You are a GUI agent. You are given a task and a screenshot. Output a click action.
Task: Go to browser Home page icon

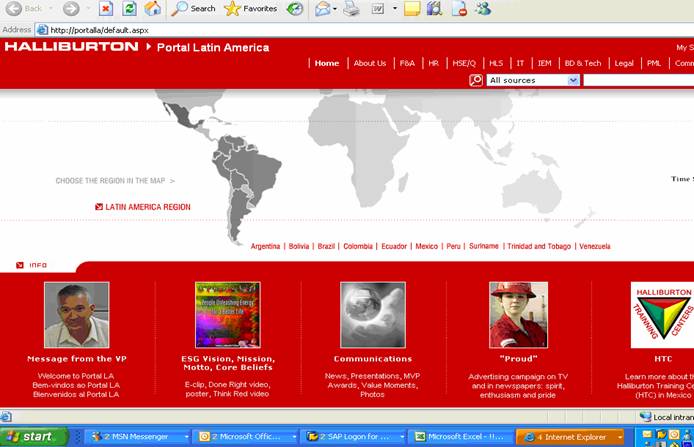coord(152,8)
